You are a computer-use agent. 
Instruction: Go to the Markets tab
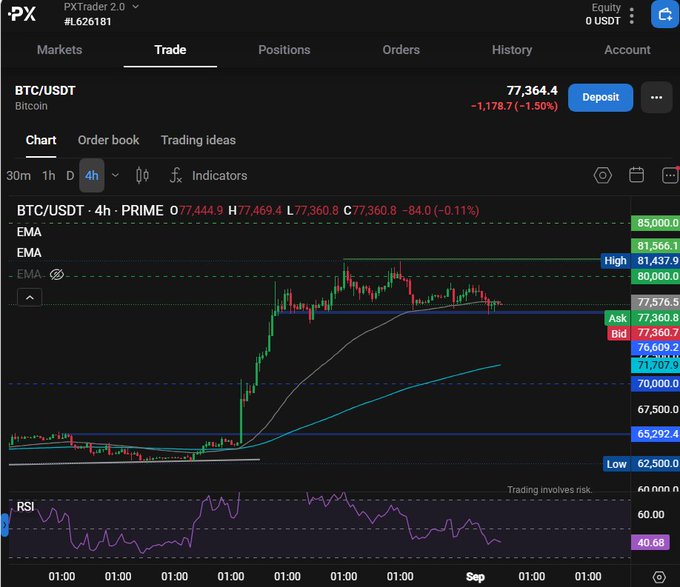pos(59,50)
